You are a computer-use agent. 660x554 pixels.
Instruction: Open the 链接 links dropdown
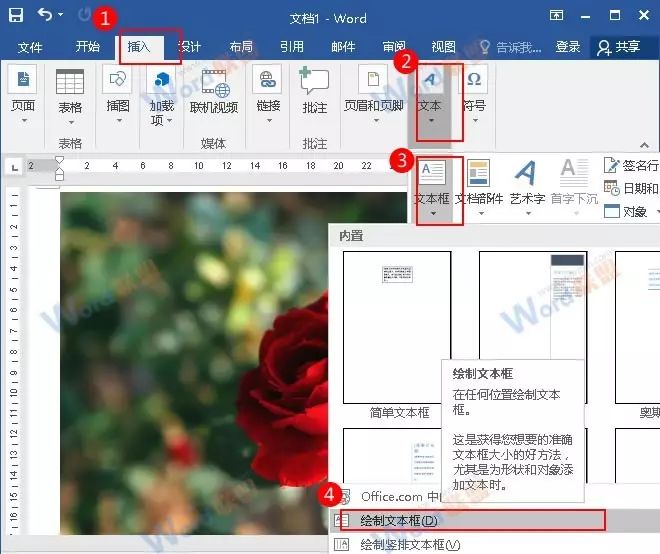click(x=269, y=95)
